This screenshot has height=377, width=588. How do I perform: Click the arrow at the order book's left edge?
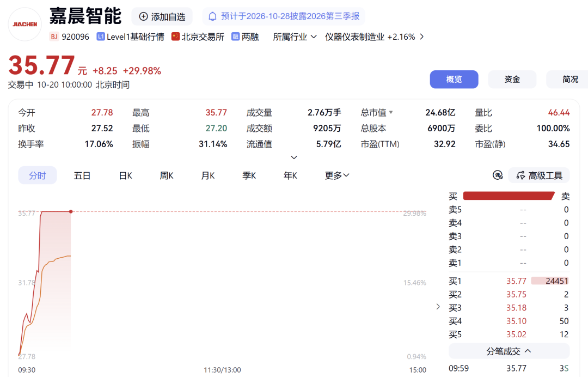click(438, 307)
